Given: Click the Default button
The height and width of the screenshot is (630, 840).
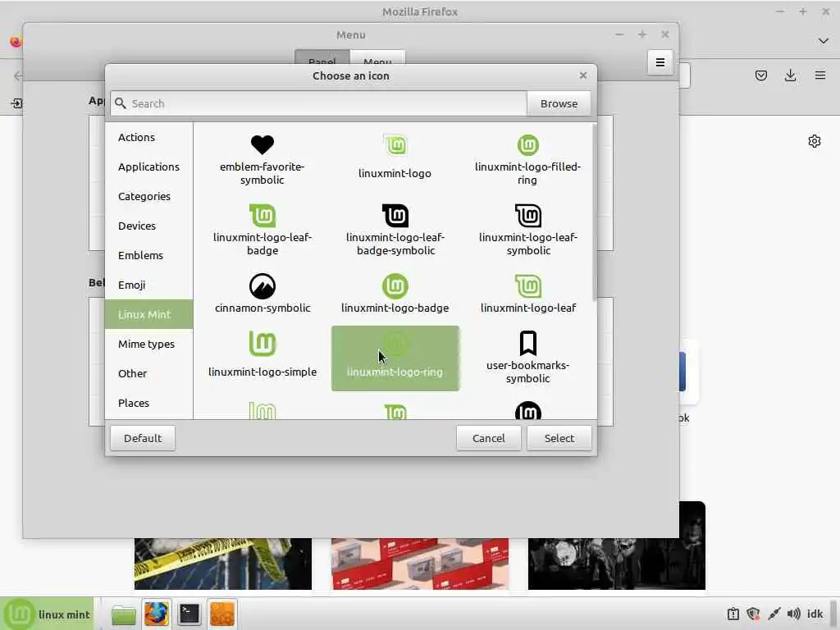Looking at the screenshot, I should [143, 438].
